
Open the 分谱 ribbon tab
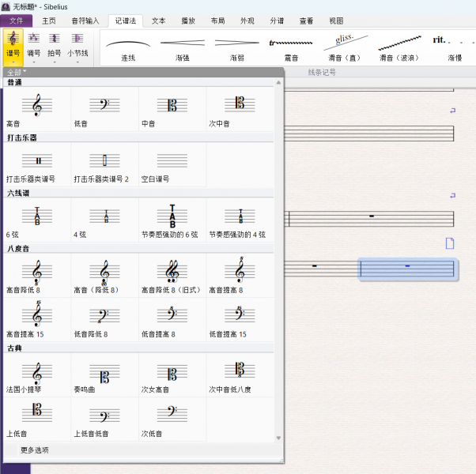click(x=277, y=21)
